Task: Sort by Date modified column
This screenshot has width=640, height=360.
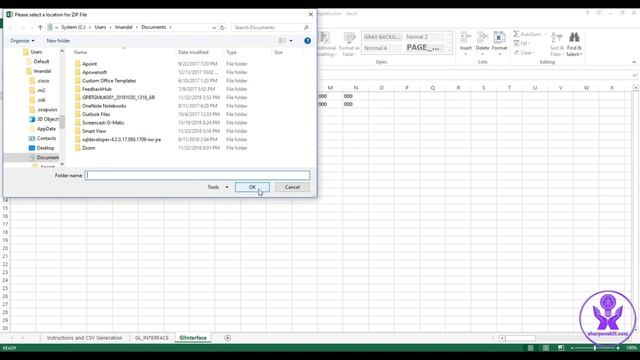Action: click(193, 52)
